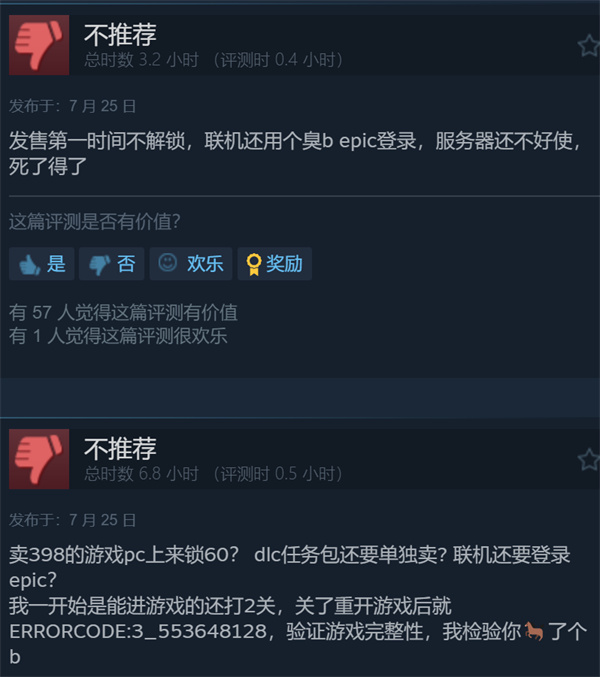Viewport: 600px width, 677px height.
Task: Vote 否 to mark the review unhelpful
Action: click(111, 263)
